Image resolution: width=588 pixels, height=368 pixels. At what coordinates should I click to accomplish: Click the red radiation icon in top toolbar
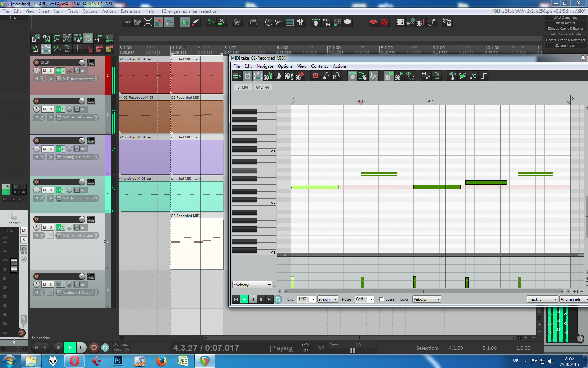click(x=384, y=22)
